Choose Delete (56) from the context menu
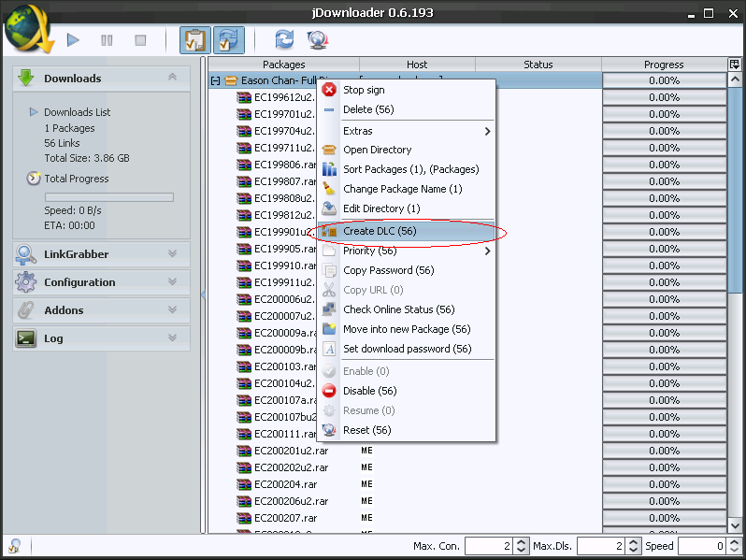The image size is (746, 560). click(407, 109)
